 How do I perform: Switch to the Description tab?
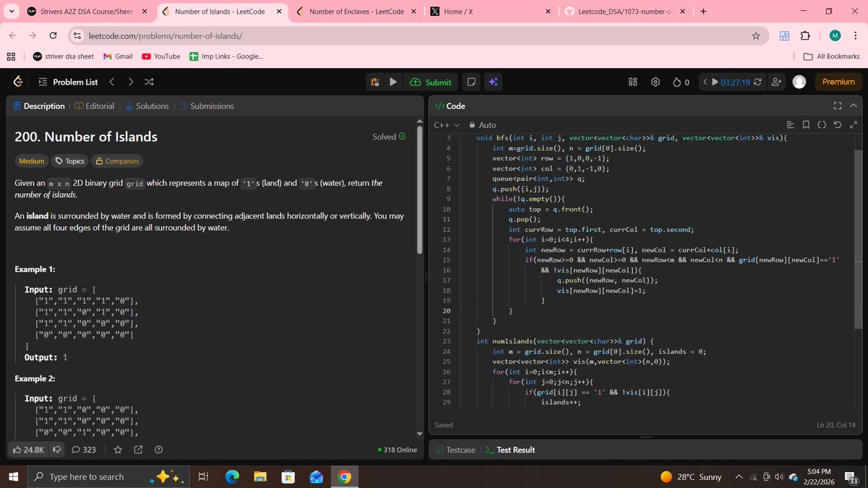pos(40,106)
